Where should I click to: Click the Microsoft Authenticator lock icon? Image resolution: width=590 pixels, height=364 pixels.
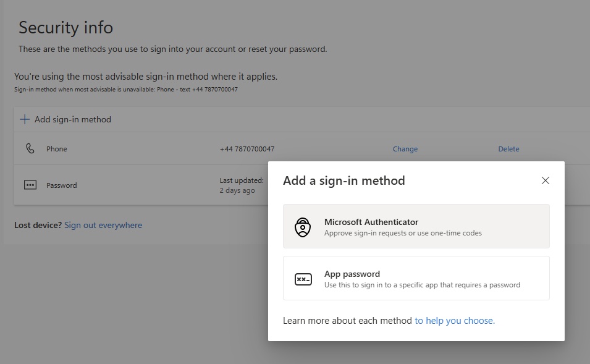[302, 227]
